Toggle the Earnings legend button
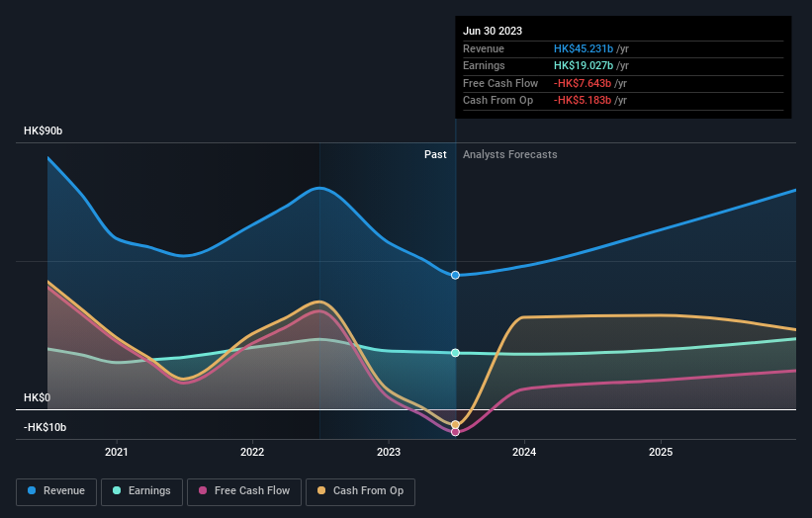 (141, 491)
